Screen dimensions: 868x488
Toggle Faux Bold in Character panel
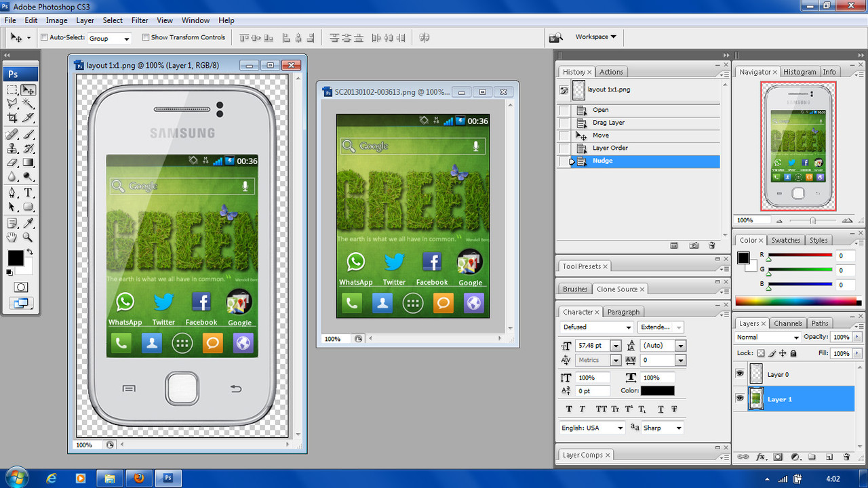point(568,409)
